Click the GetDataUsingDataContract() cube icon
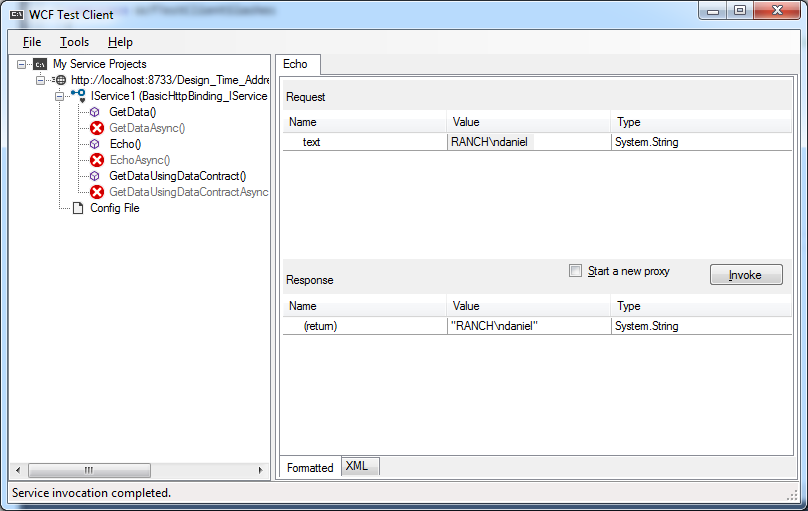 tap(94, 176)
